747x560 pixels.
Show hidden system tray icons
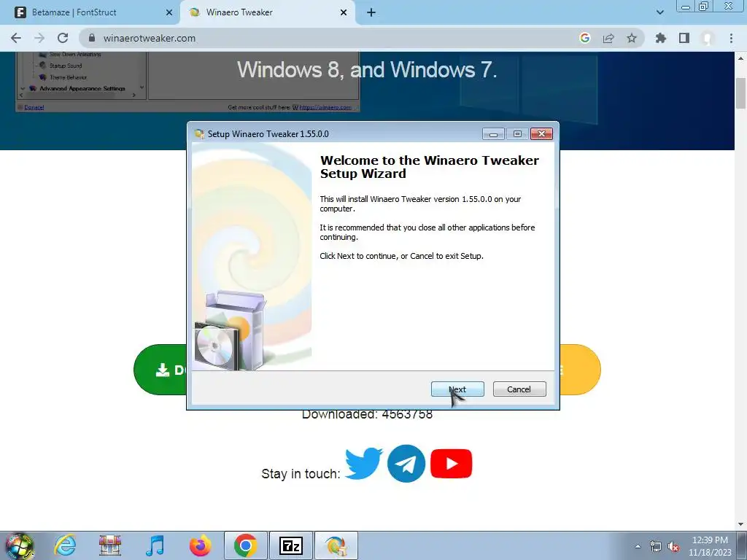638,546
